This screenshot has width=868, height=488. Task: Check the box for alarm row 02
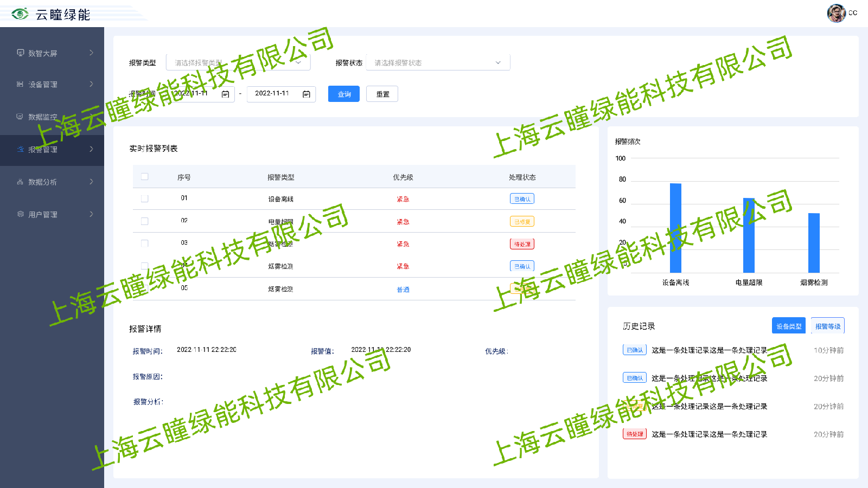[x=145, y=221]
